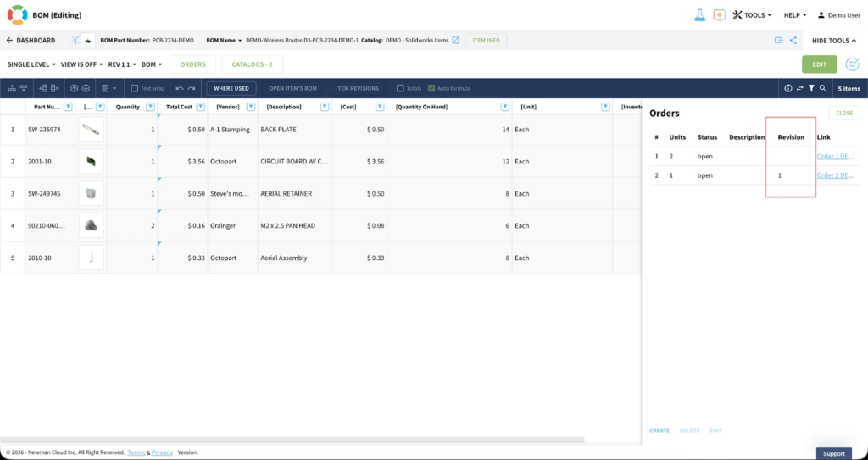Click the share icon
This screenshot has height=460, width=868.
(793, 40)
